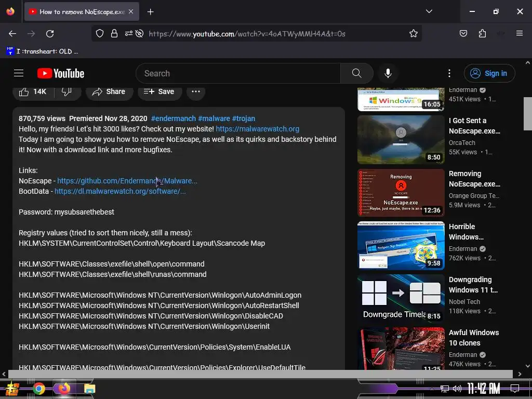
Task: Open network status tray icon
Action: (445, 389)
